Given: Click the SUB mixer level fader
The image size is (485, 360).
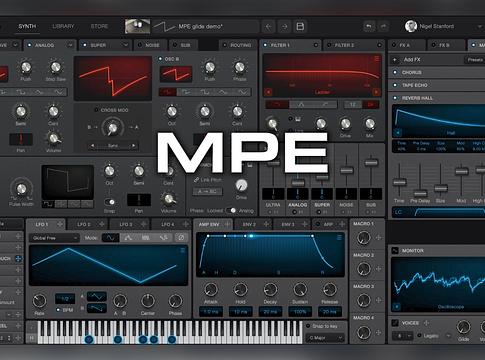Looking at the screenshot, I should point(371,163).
